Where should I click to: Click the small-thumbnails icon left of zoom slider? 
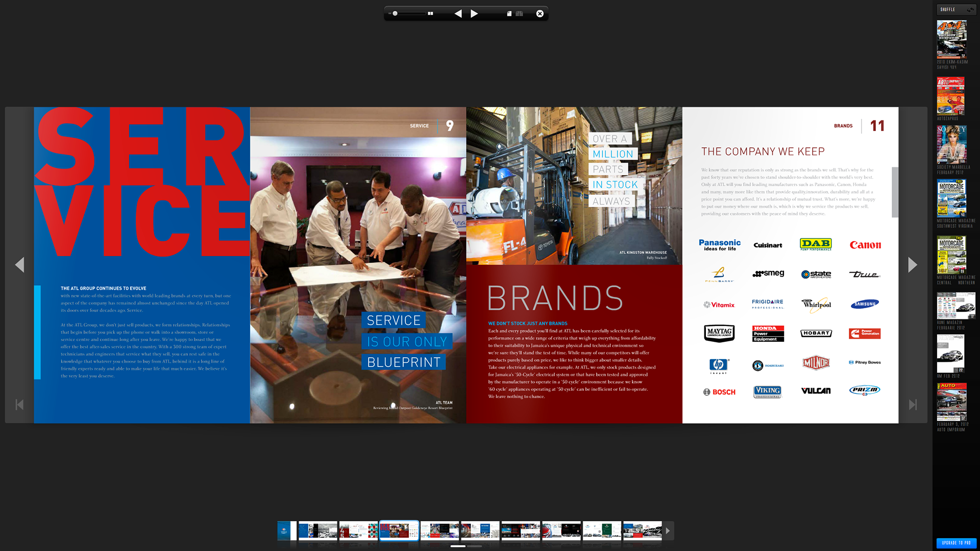click(389, 14)
